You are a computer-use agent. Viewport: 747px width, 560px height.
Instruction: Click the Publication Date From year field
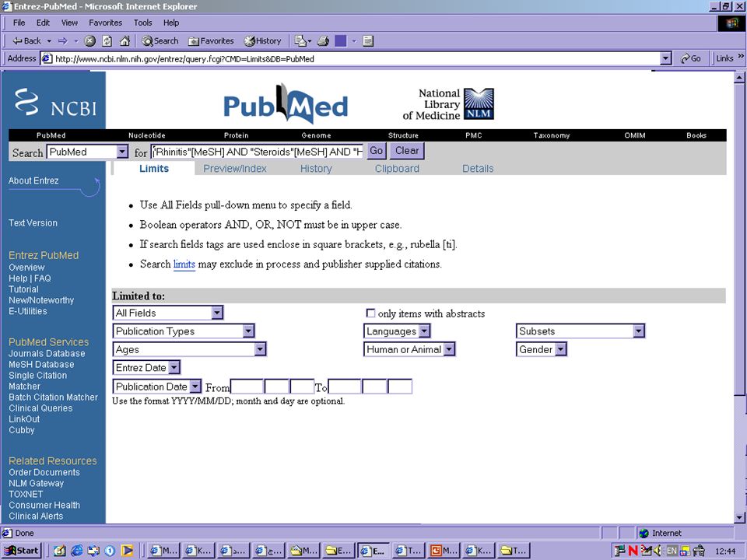tap(247, 387)
